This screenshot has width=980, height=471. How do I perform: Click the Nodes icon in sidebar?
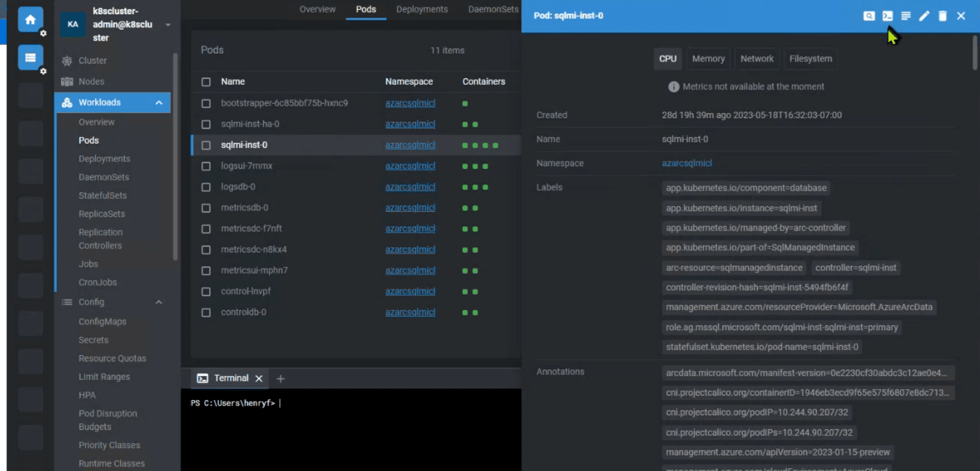coord(67,82)
